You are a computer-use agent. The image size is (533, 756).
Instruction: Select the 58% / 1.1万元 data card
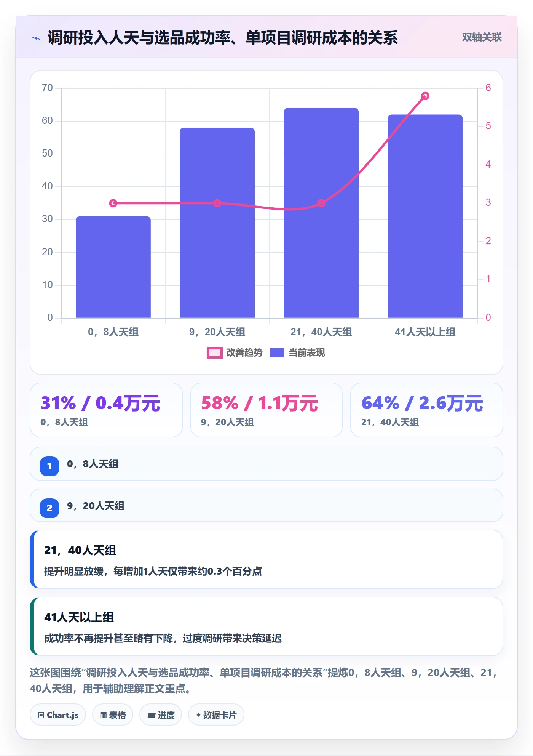coord(266,410)
